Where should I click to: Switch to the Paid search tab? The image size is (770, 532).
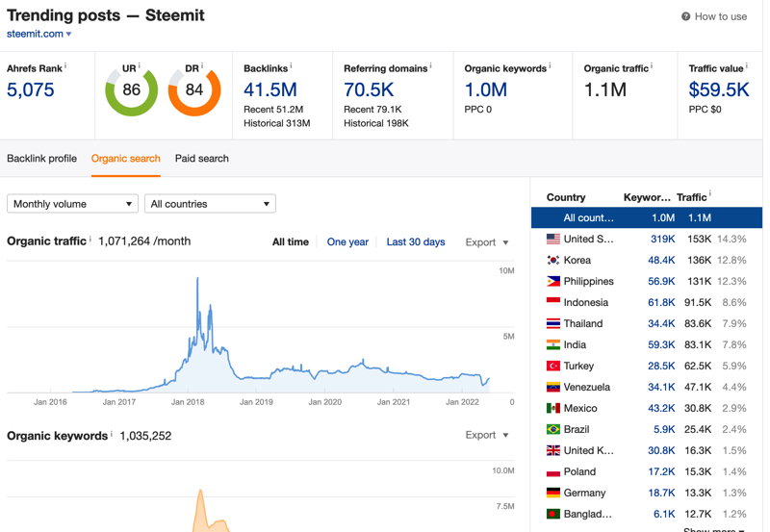[202, 159]
